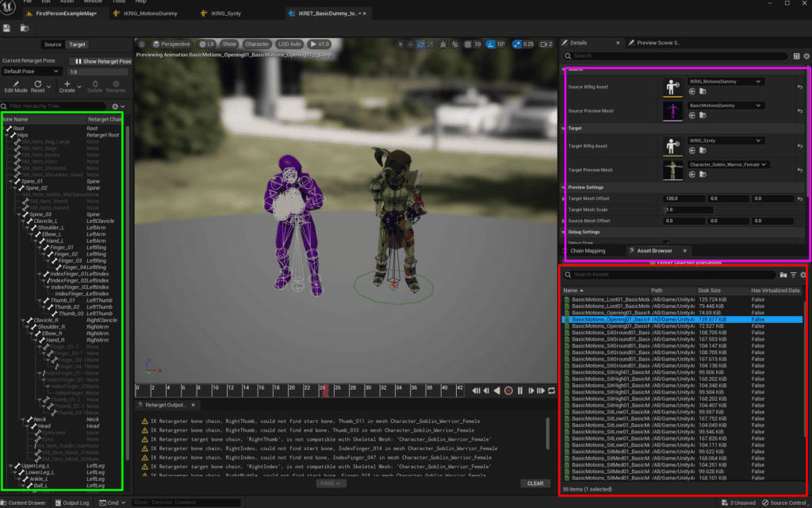812x508 pixels.
Task: Open hierarchy tree settings gear
Action: (115, 106)
